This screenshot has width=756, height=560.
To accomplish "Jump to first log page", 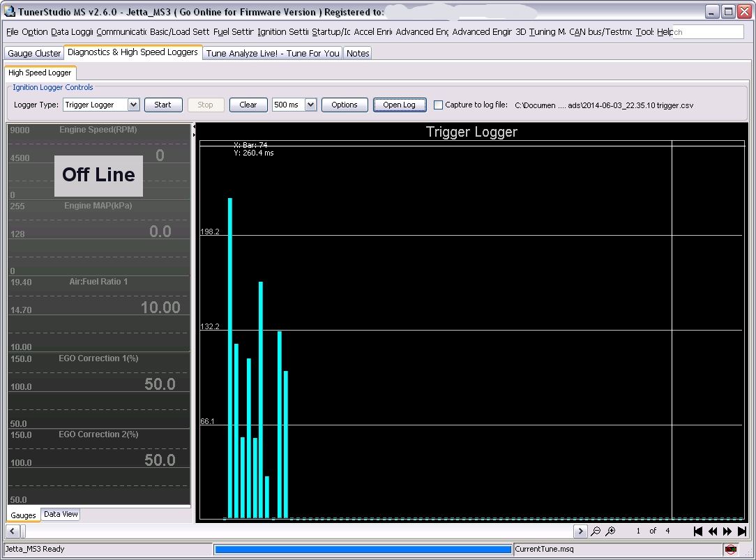I will [x=697, y=531].
